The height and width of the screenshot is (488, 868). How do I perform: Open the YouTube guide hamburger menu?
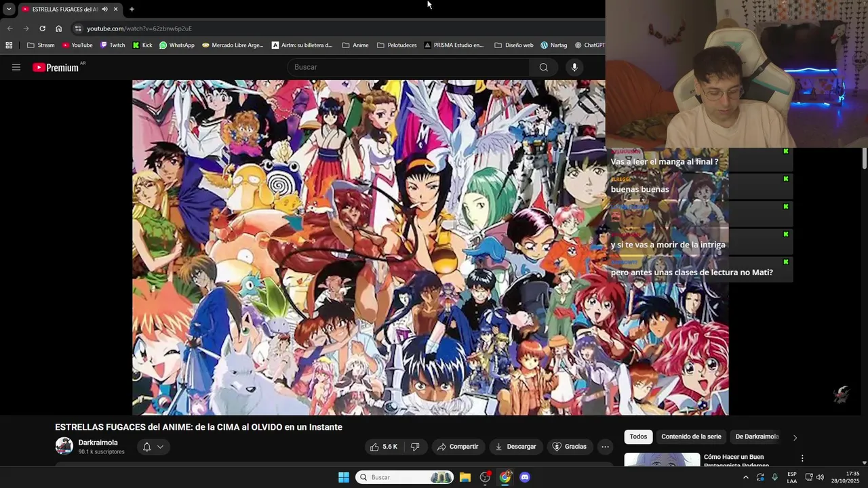(x=16, y=67)
